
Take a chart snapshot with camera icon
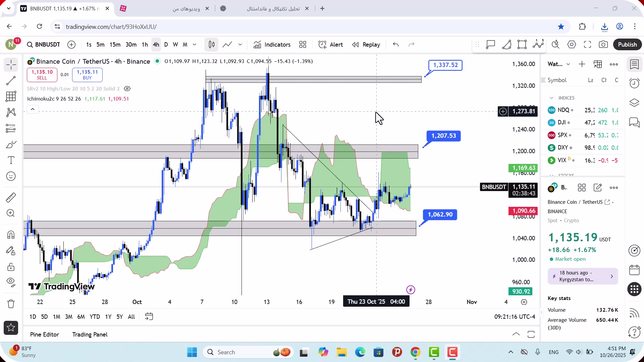(x=603, y=45)
